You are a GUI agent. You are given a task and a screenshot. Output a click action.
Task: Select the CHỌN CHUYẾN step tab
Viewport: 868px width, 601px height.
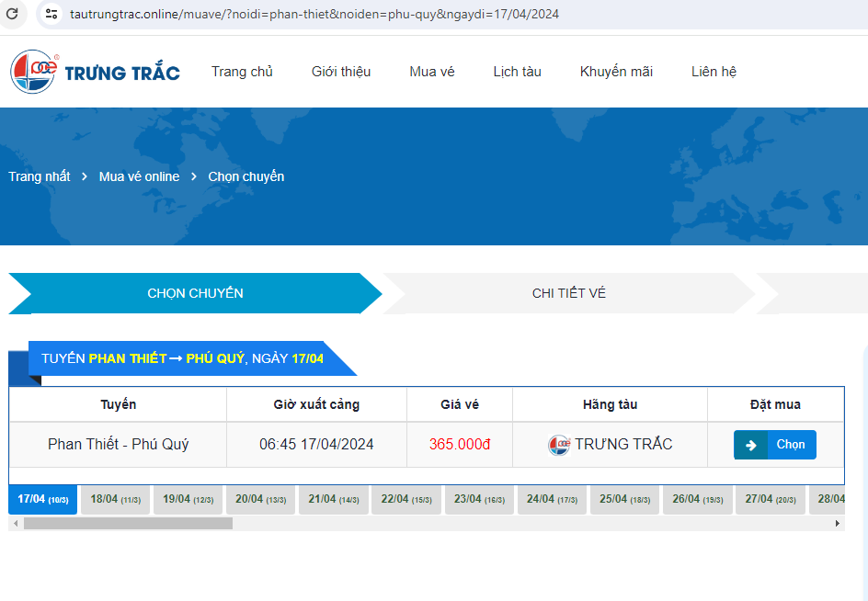(x=196, y=293)
